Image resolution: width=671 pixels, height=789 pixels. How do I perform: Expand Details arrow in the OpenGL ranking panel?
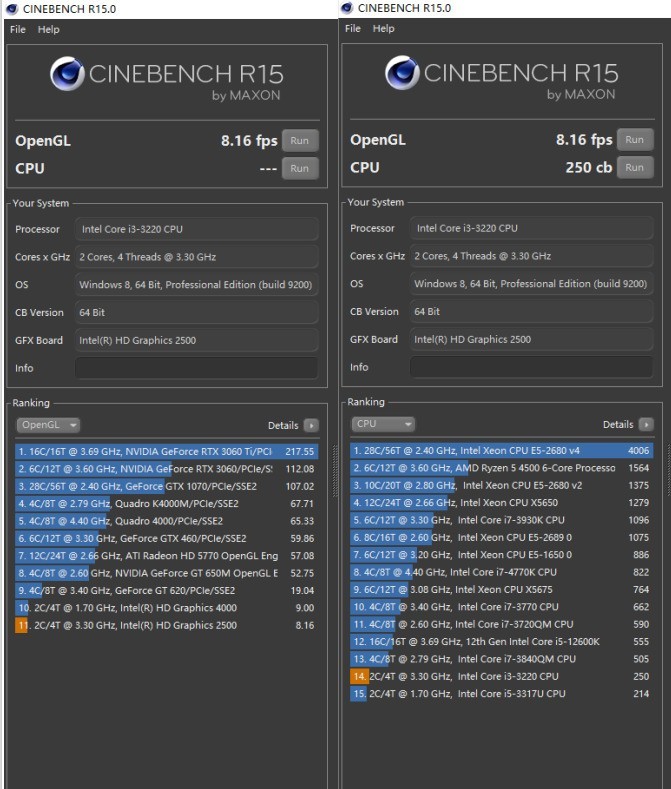pos(310,425)
